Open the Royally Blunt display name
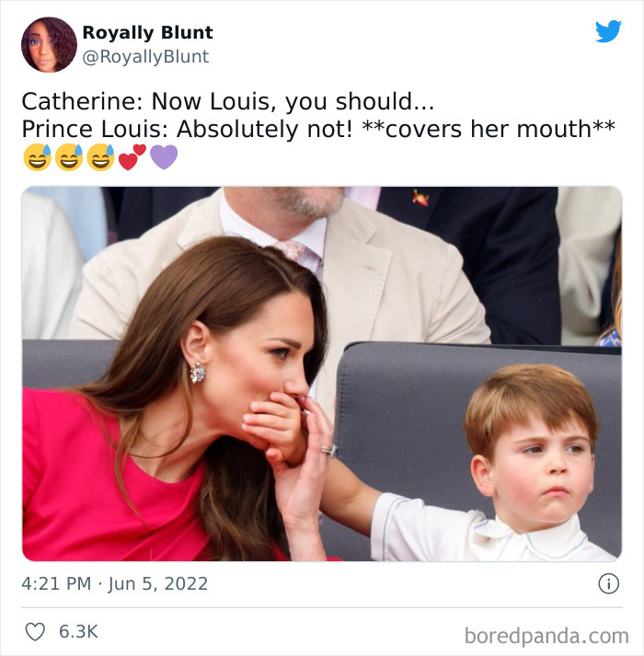644x656 pixels. 148,32
